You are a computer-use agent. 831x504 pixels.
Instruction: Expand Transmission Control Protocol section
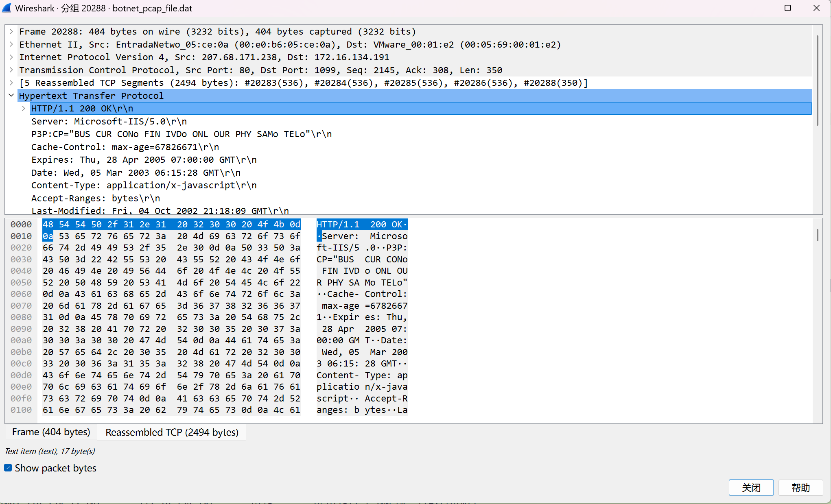coord(11,70)
